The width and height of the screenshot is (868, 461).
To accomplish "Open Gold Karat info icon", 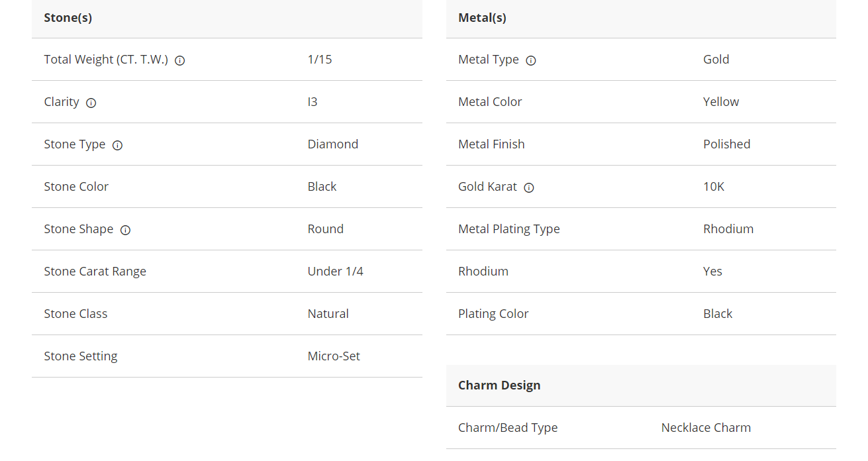I will (x=529, y=187).
